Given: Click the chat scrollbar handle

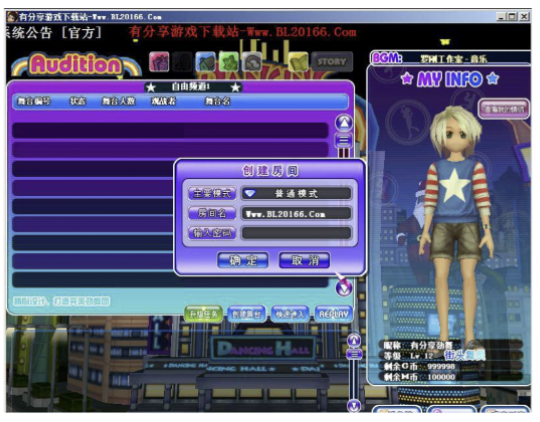Looking at the screenshot, I should tap(354, 354).
